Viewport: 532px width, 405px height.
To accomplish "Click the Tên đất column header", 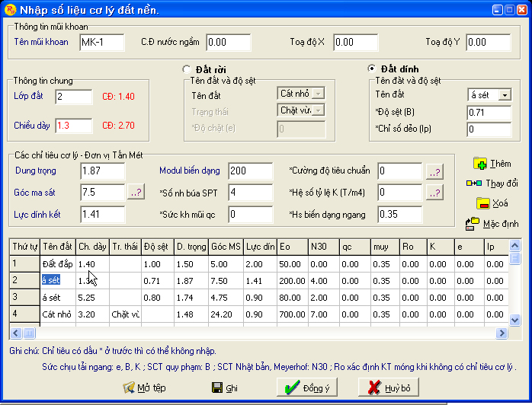I will (x=57, y=247).
